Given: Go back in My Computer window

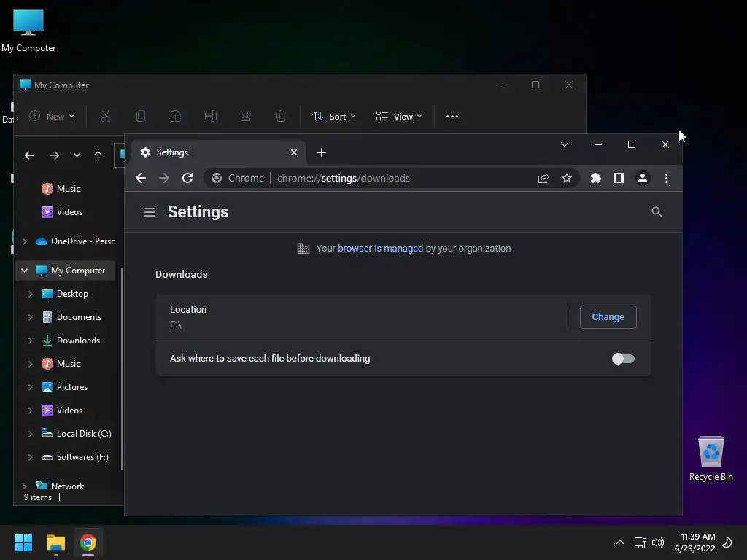Looking at the screenshot, I should pyautogui.click(x=29, y=155).
